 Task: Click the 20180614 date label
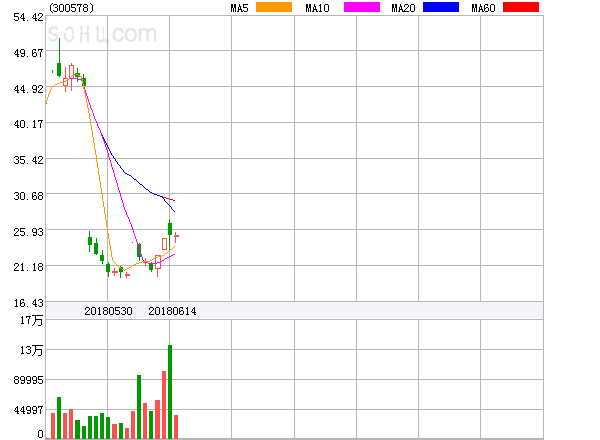coord(172,311)
